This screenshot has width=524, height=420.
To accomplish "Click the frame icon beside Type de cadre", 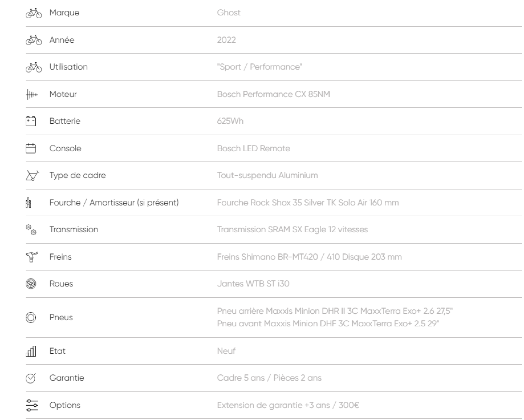I will tap(32, 175).
